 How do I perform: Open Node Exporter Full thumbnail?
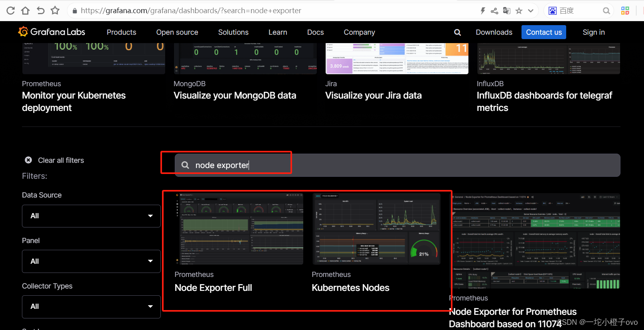(239, 229)
